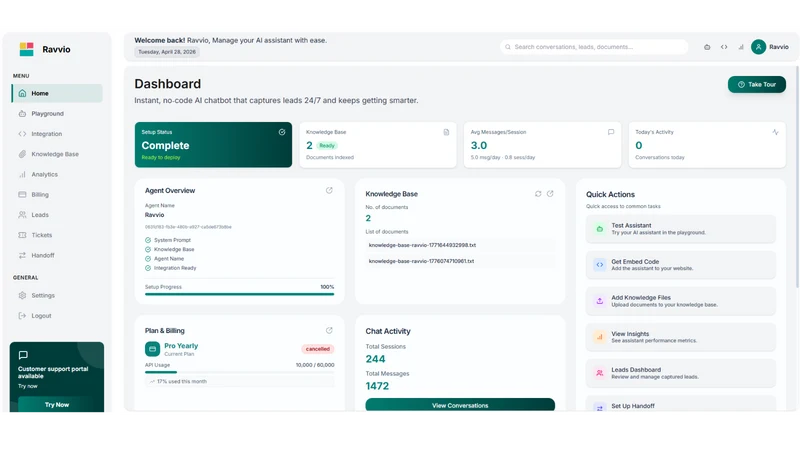Click the Setup Status checkmark icon
This screenshot has height=450, width=800.
point(282,132)
